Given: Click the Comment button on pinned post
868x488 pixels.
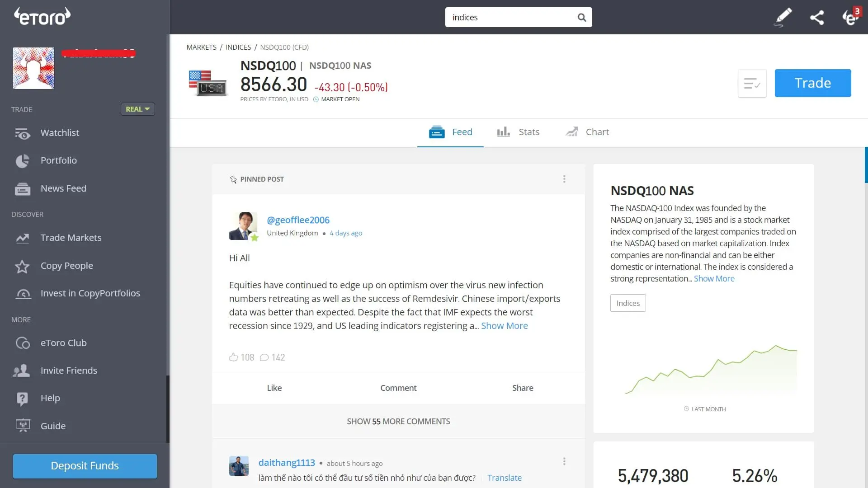Looking at the screenshot, I should [x=398, y=388].
